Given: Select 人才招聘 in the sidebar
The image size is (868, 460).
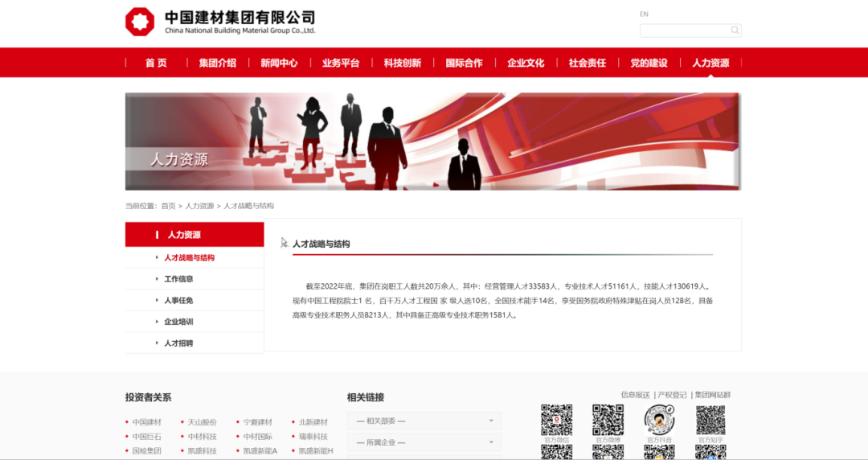Looking at the screenshot, I should 178,343.
